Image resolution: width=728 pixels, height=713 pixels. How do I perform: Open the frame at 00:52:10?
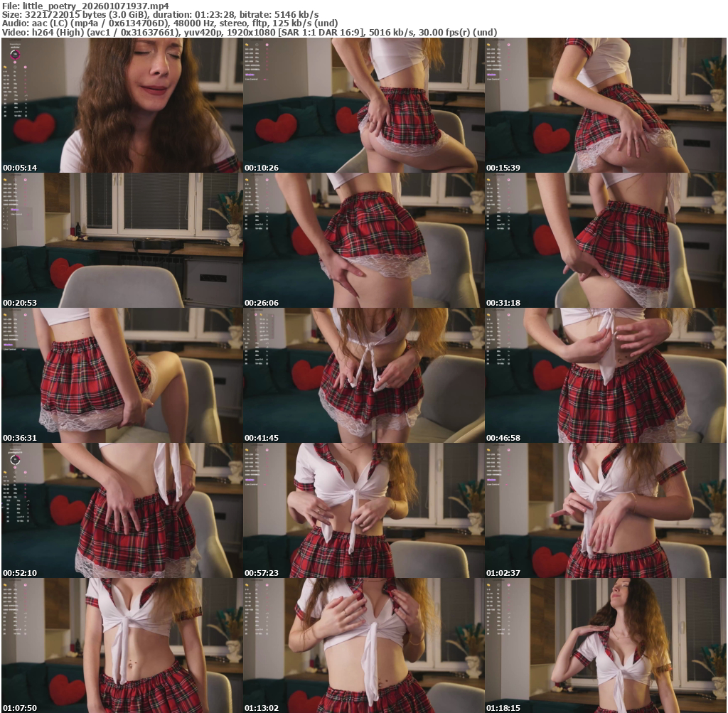click(x=121, y=510)
